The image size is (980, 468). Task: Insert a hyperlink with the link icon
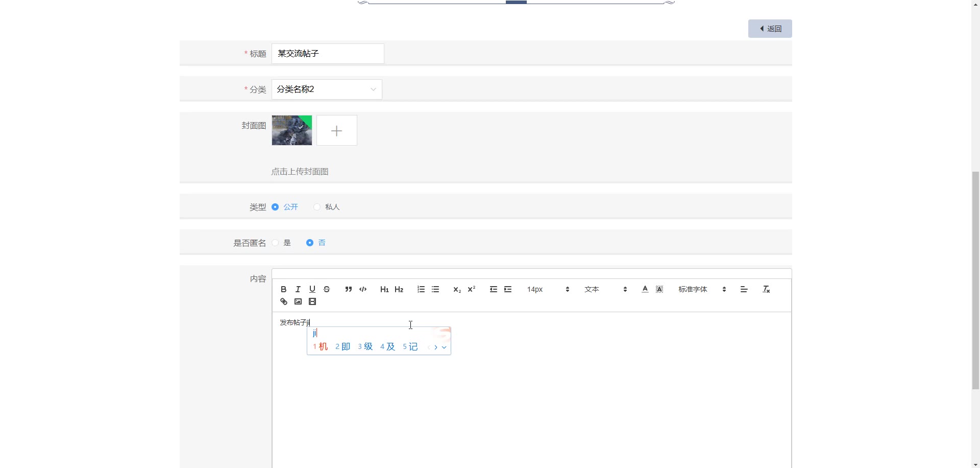pos(284,301)
